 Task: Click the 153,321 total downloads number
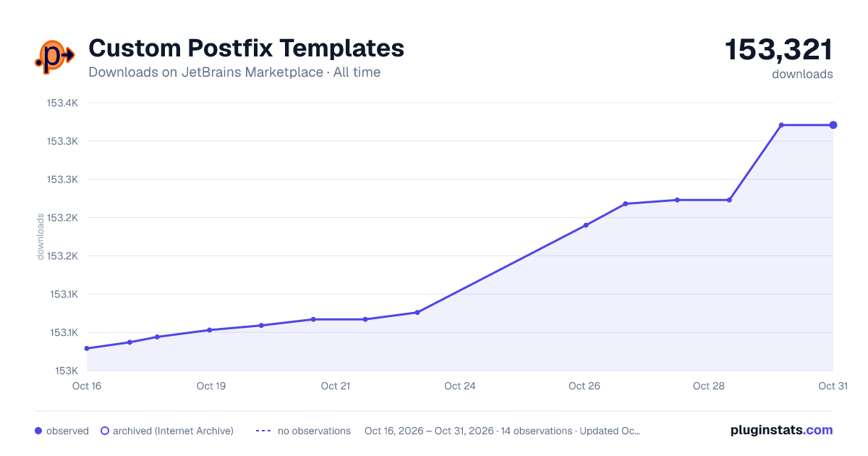[x=779, y=50]
